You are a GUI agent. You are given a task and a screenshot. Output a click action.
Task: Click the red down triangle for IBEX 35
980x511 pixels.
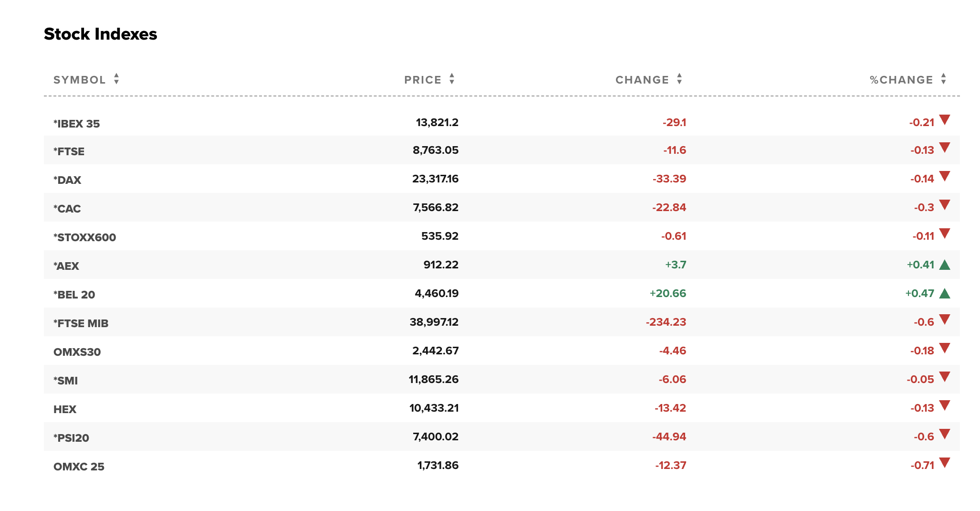click(x=945, y=119)
